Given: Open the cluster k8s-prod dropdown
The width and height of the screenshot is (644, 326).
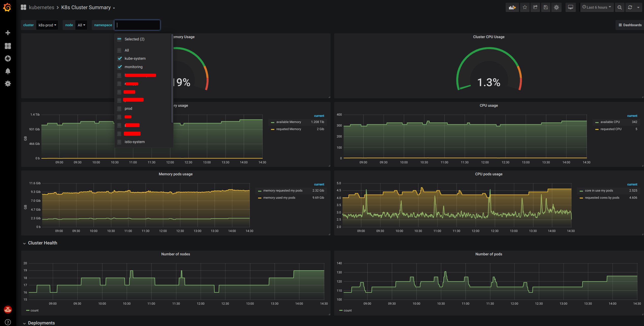Looking at the screenshot, I should 47,25.
